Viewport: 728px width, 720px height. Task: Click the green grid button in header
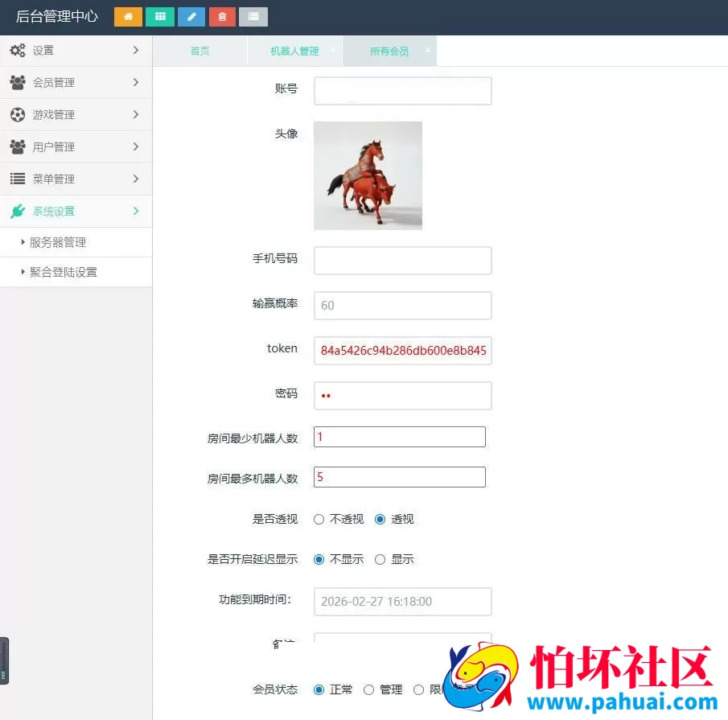(160, 17)
